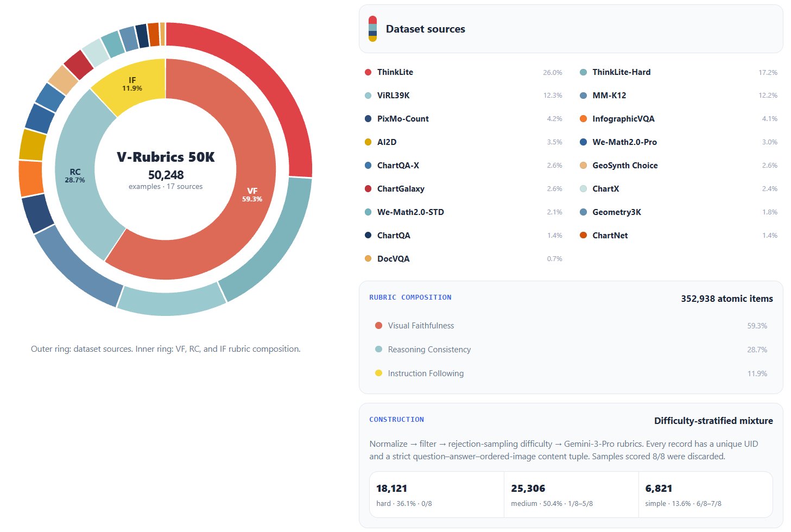This screenshot has width=791, height=532.
Task: Click the Dataset sources pill icon
Action: [372, 29]
